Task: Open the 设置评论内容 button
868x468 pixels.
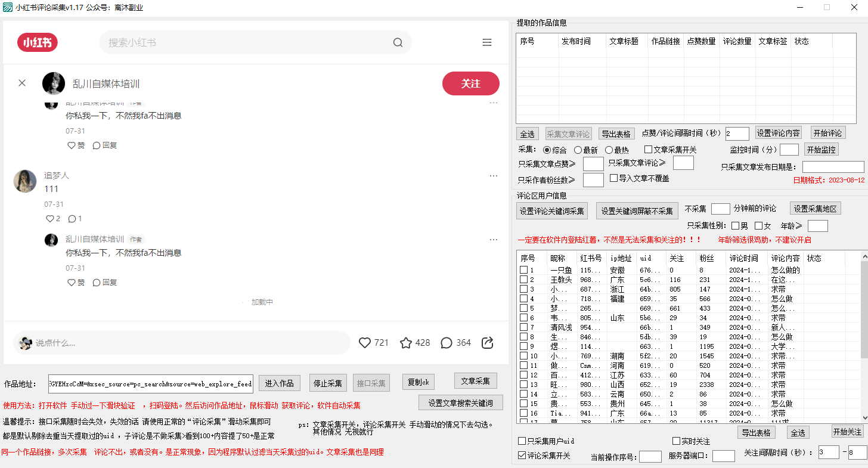Action: (779, 132)
